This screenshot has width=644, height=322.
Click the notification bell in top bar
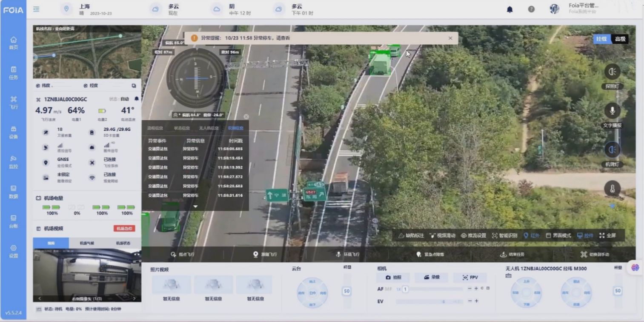pos(509,9)
